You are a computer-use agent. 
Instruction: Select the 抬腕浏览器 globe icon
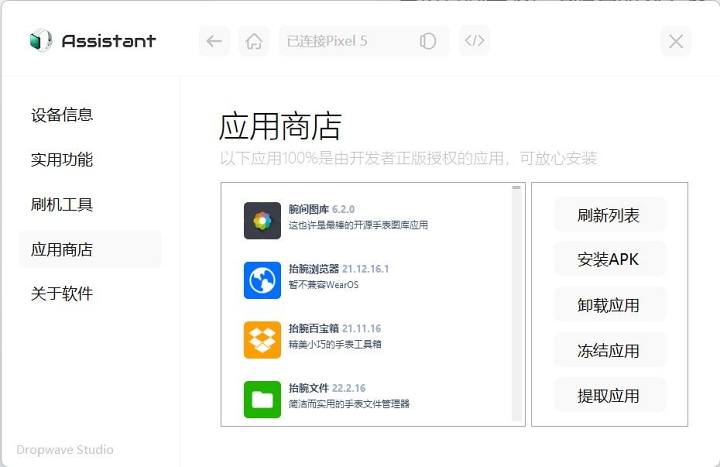pos(262,280)
